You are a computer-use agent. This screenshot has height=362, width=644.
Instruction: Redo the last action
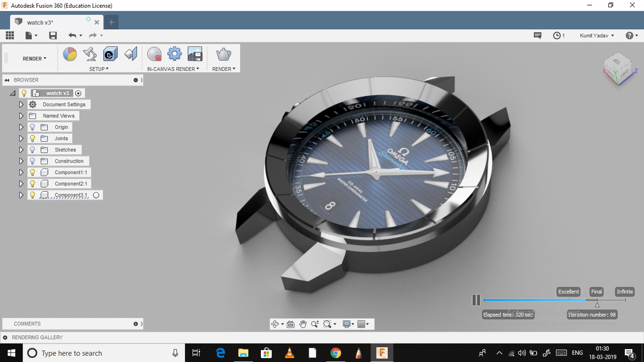pos(93,35)
